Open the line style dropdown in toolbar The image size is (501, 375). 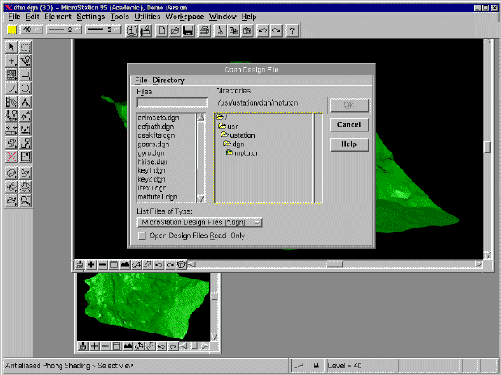coord(64,30)
